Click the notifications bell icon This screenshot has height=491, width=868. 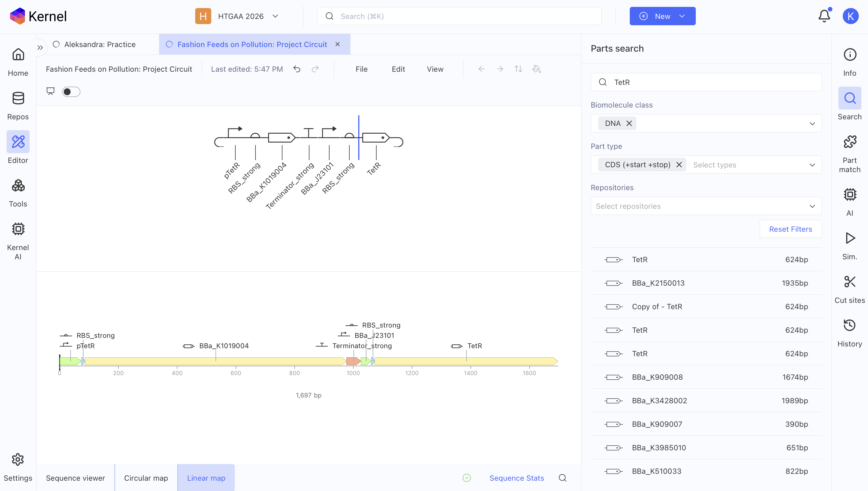[x=824, y=16]
